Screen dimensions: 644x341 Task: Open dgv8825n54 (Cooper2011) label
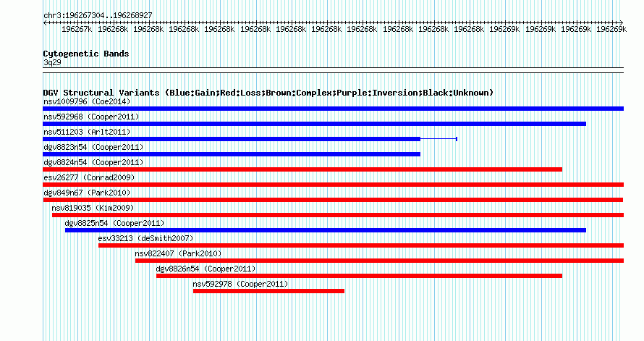[114, 223]
